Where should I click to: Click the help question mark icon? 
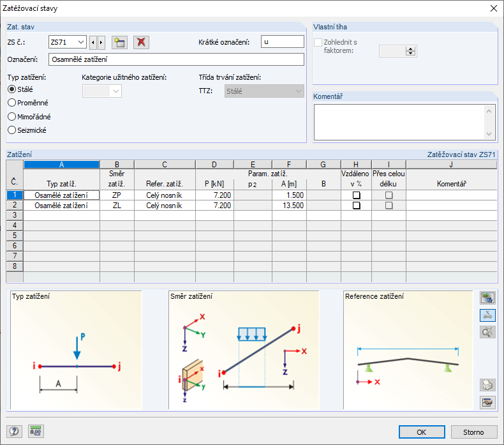pos(14,431)
